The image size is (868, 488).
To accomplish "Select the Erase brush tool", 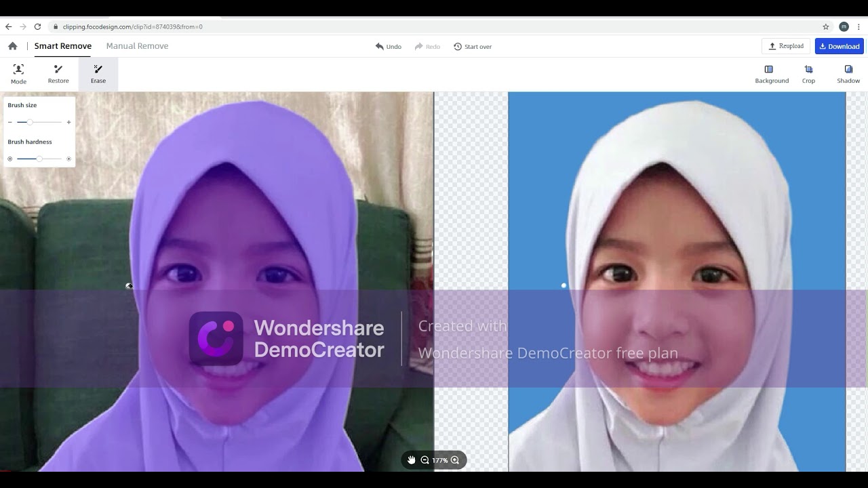I will pos(98,75).
